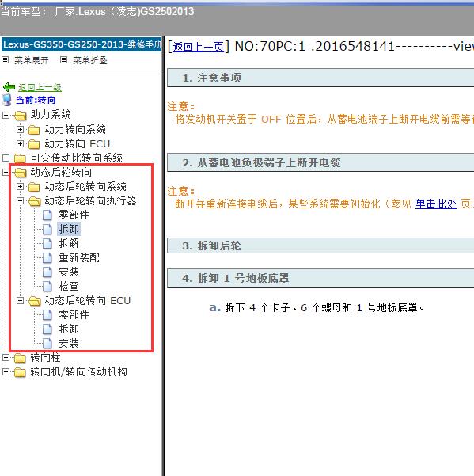Click the 动力转向 ECU folder icon
The image size is (474, 476).
click(34, 144)
